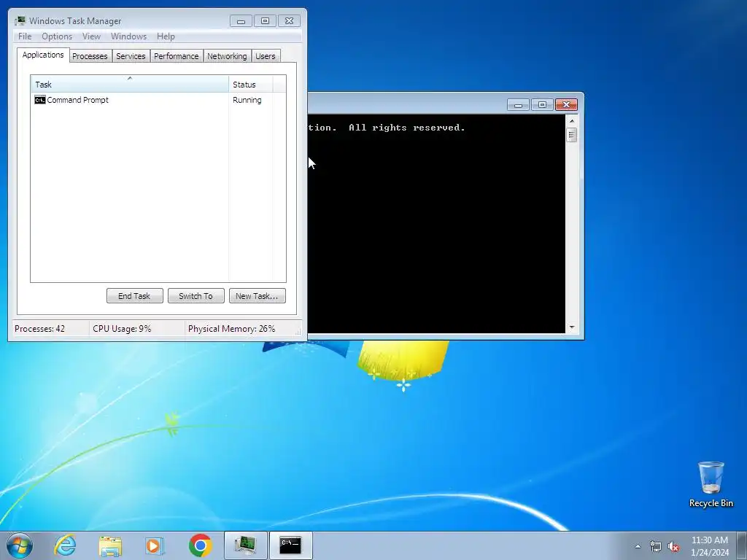Launch Google Chrome from the taskbar
The height and width of the screenshot is (560, 747).
tap(200, 545)
